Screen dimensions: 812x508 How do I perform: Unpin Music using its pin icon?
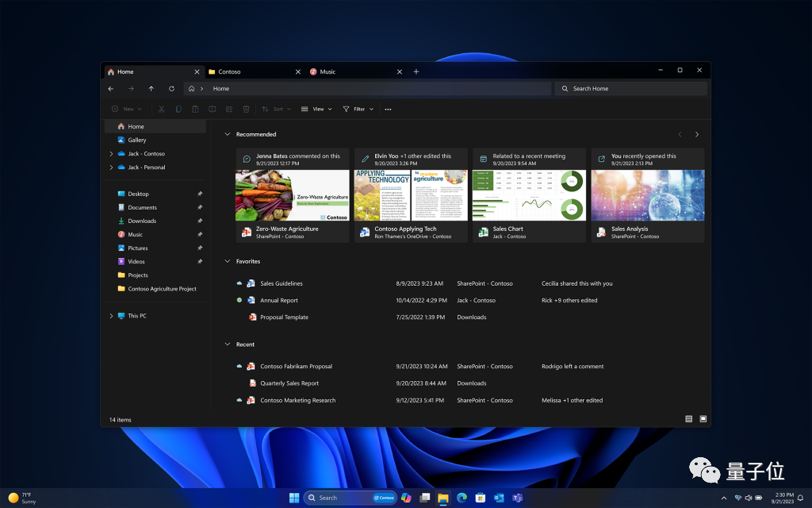point(200,234)
